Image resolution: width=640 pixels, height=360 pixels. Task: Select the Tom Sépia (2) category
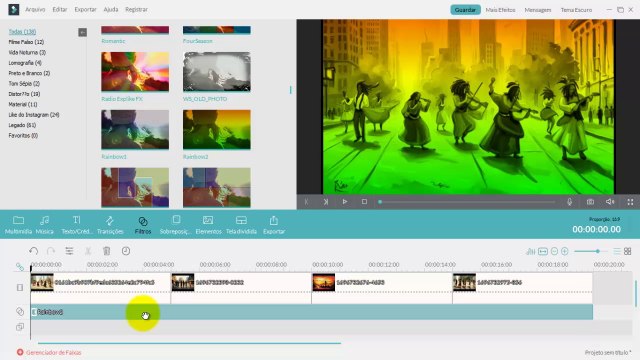click(x=24, y=83)
